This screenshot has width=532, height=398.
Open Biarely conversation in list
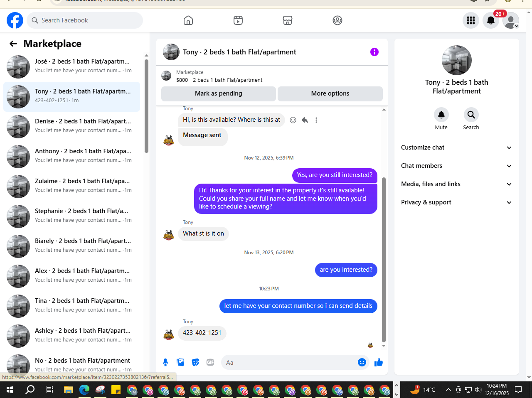click(72, 246)
